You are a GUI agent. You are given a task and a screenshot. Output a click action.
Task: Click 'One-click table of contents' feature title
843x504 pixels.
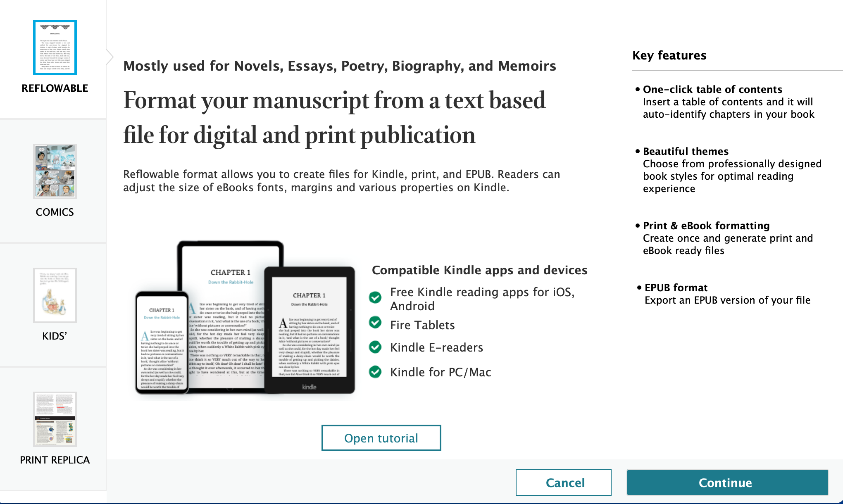[x=713, y=89]
